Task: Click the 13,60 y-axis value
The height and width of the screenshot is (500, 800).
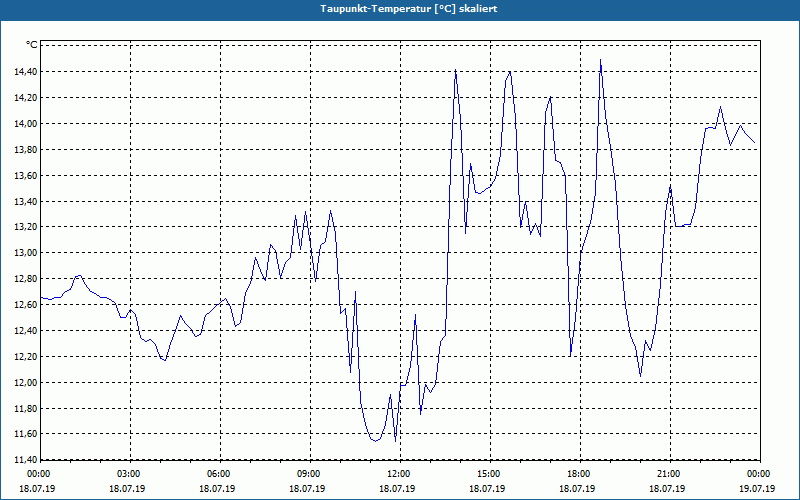Action: [26, 176]
